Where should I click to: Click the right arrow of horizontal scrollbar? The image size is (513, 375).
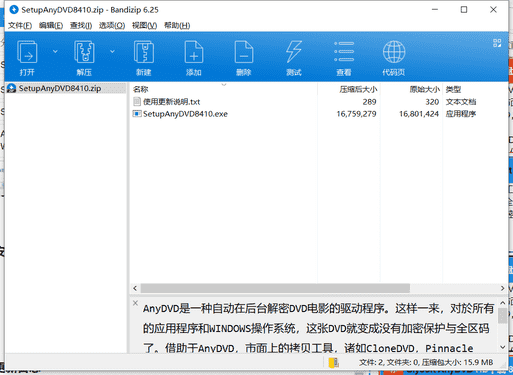pos(502,288)
